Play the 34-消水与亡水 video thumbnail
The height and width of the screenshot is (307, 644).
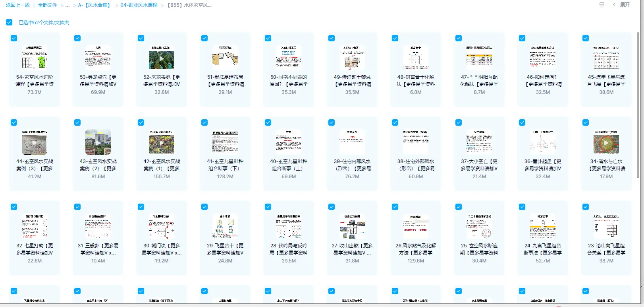(x=606, y=142)
